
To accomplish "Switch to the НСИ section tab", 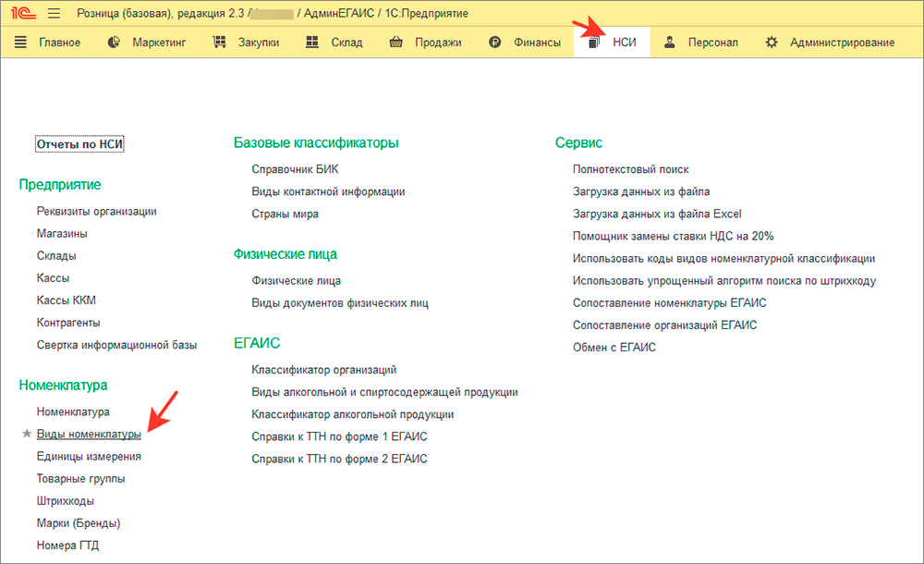I will click(612, 43).
